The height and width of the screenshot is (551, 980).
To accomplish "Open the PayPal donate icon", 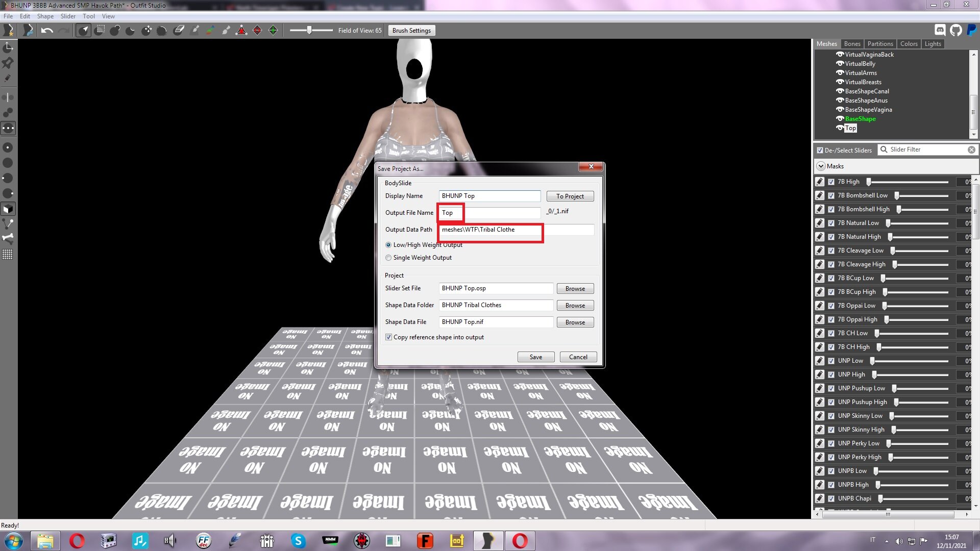I will 972,31.
